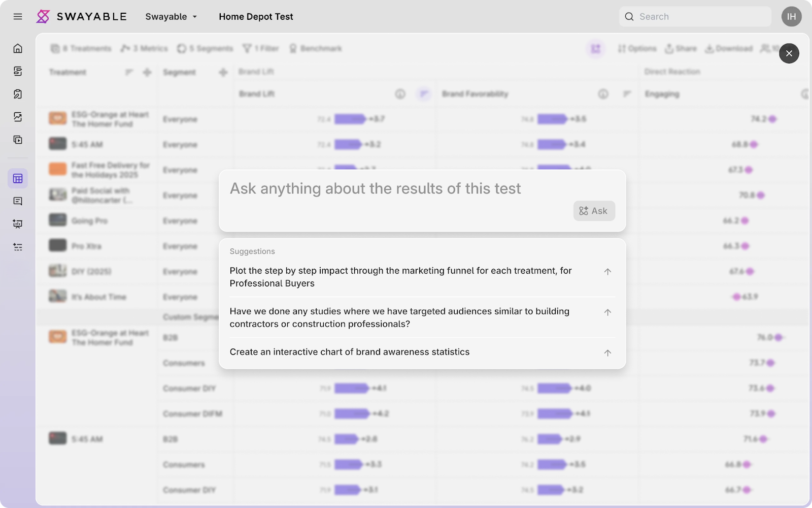This screenshot has height=508, width=812.
Task: Click the Search field
Action: (700, 17)
